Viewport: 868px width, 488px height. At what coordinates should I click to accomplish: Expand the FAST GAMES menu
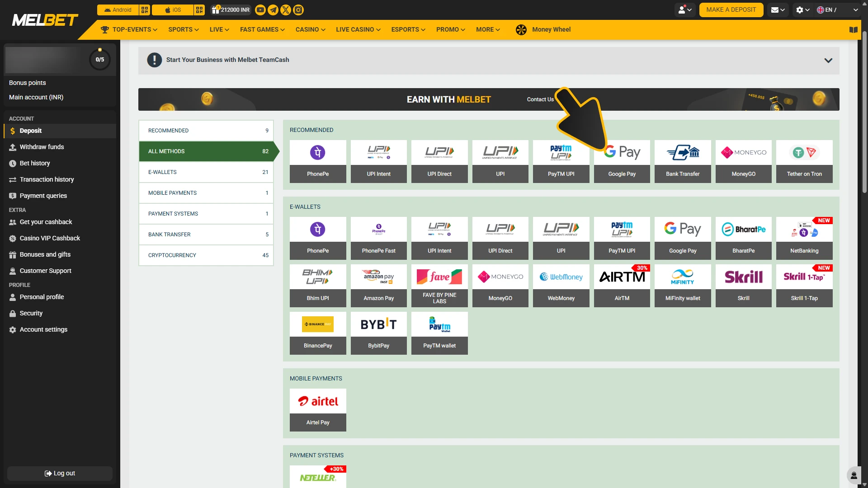262,30
